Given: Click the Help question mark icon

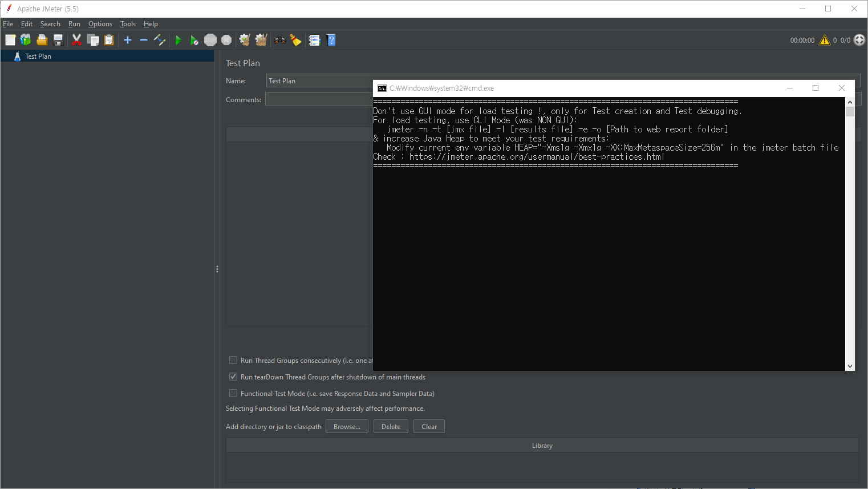Looking at the screenshot, I should [331, 40].
